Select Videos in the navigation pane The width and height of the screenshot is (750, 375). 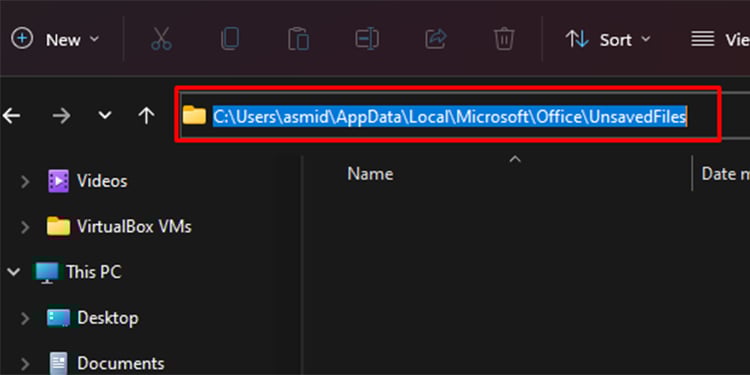(x=102, y=181)
